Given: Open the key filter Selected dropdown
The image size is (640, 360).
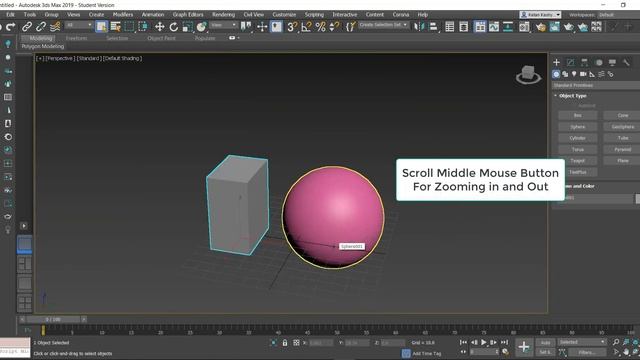Looking at the screenshot, I should pyautogui.click(x=582, y=342).
